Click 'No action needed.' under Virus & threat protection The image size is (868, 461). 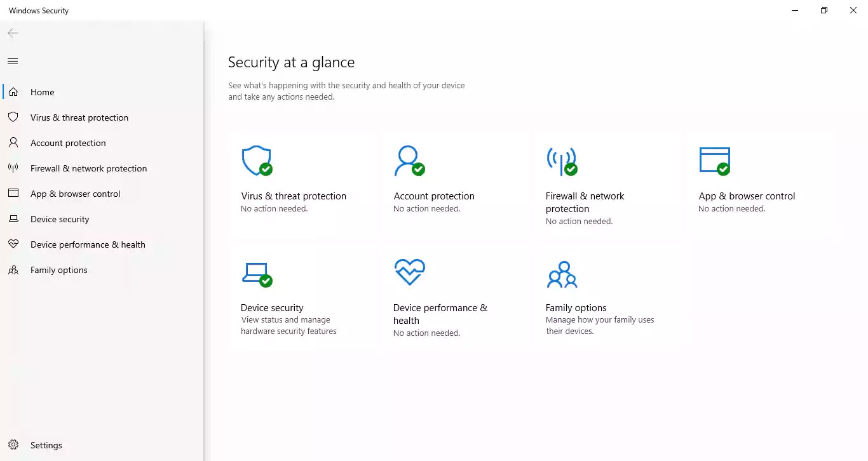[x=274, y=209]
